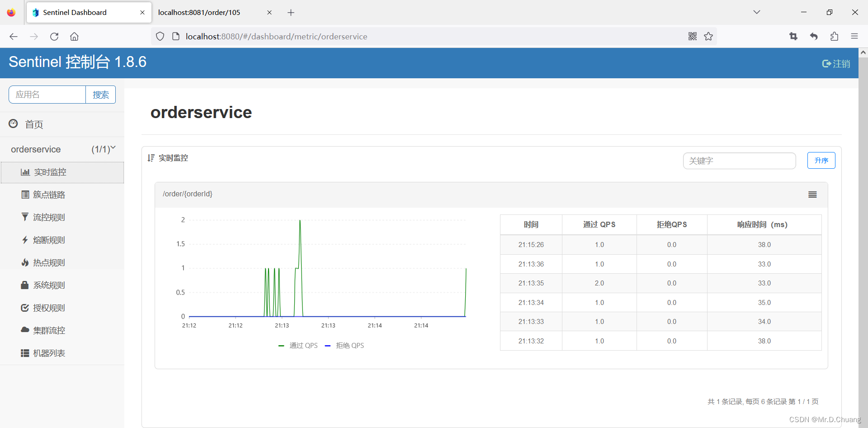Open the Firefox application menu
This screenshot has width=868, height=428.
coord(854,37)
